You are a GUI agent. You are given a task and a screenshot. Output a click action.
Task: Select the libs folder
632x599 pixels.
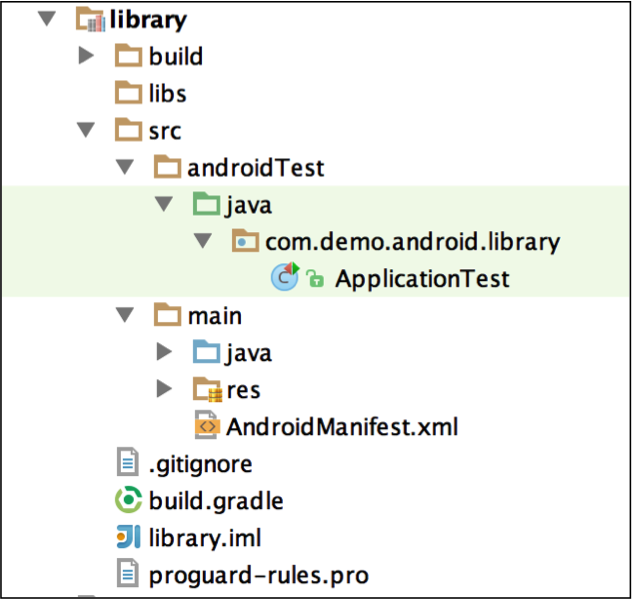coord(167,93)
